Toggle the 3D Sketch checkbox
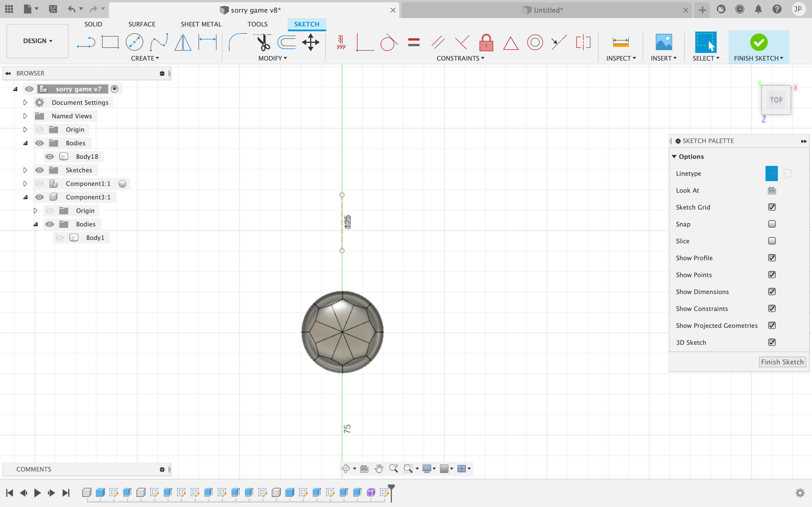Image resolution: width=812 pixels, height=507 pixels. coord(772,342)
